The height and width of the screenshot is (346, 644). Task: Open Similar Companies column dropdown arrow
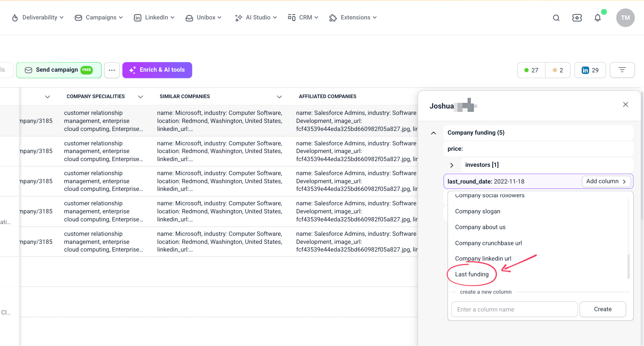tap(279, 97)
